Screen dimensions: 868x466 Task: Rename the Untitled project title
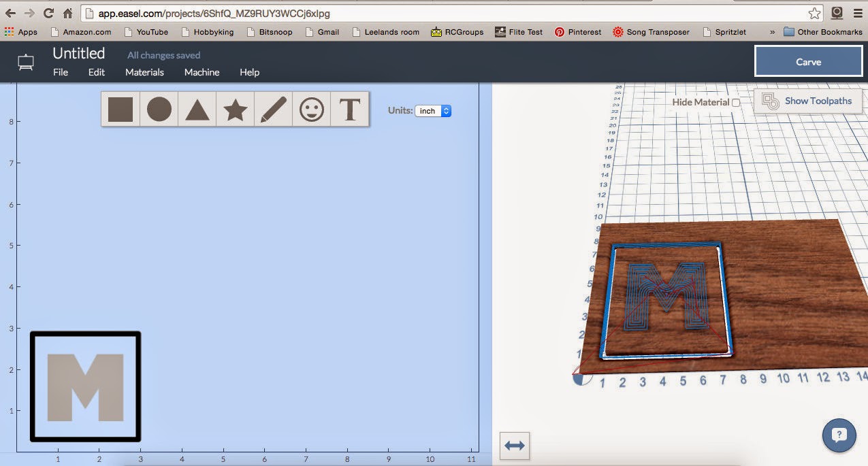click(79, 53)
